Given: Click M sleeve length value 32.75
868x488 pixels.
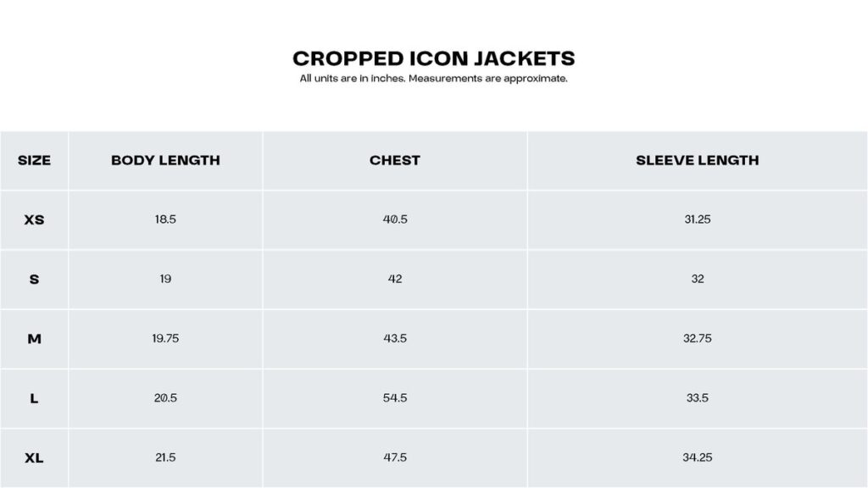Looking at the screenshot, I should 697,338.
